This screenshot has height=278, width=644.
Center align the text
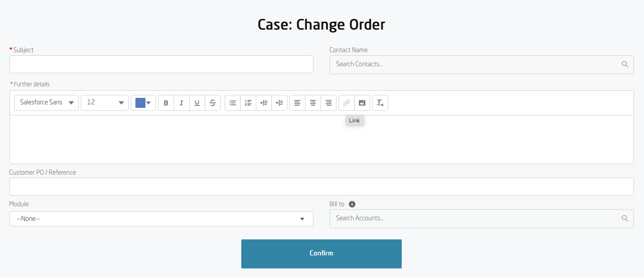pos(313,103)
